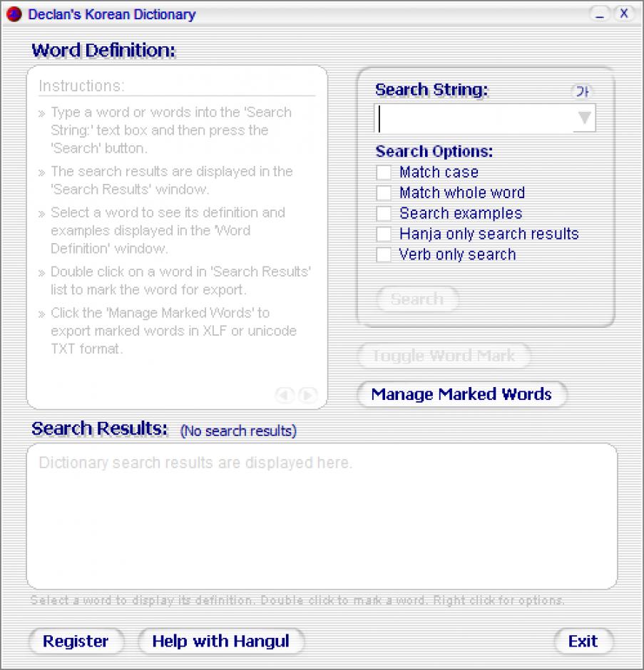Click into the Search String text box

(x=474, y=118)
